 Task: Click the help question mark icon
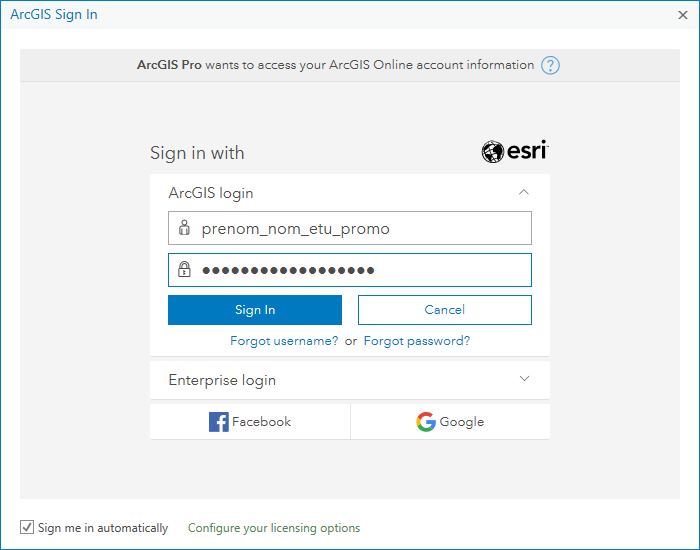(550, 65)
